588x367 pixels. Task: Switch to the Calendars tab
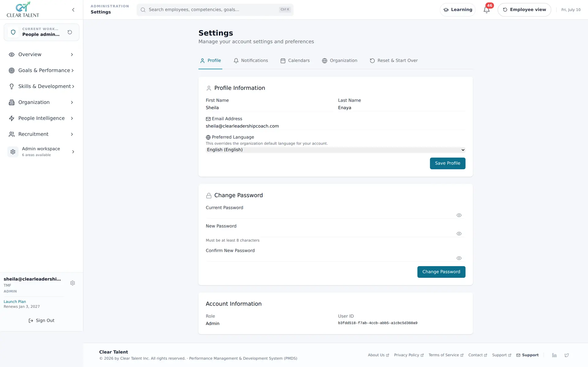pyautogui.click(x=295, y=61)
